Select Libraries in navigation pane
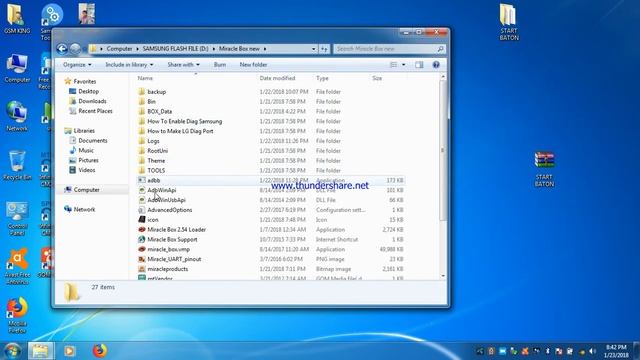640x360 pixels. tap(84, 131)
